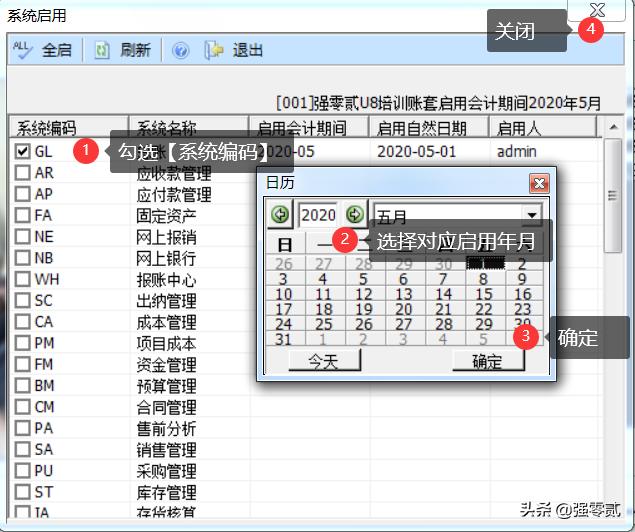This screenshot has height=532, width=635.
Task: Tick the CM 合同管理 checkbox
Action: tap(23, 406)
